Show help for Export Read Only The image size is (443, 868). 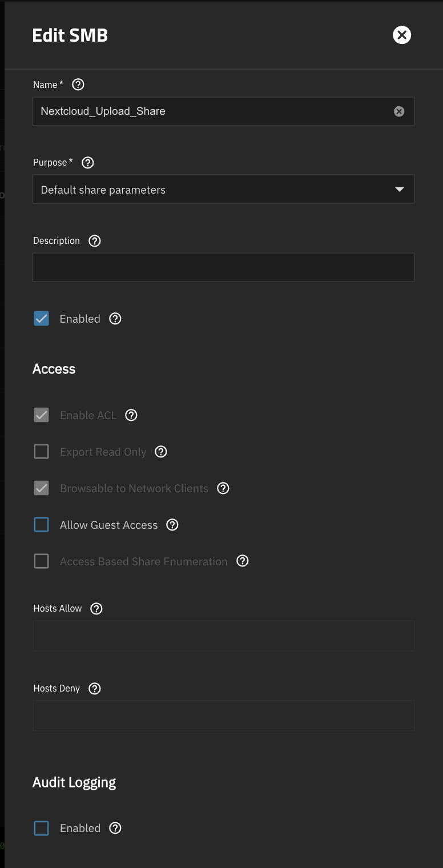[x=161, y=452]
